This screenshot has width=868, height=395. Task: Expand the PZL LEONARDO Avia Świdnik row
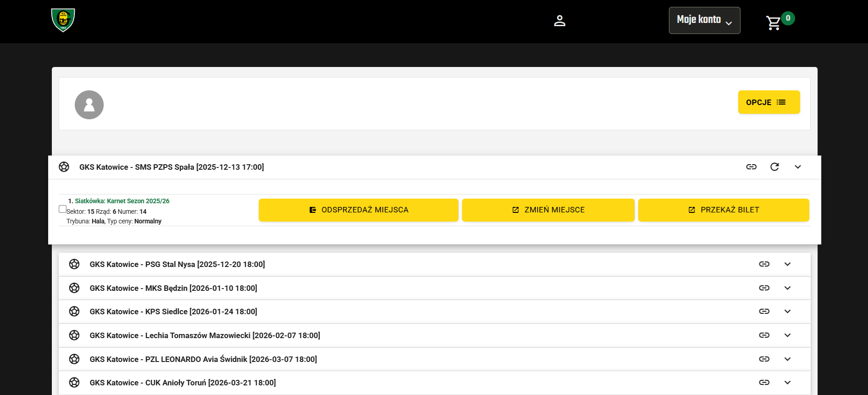tap(787, 359)
